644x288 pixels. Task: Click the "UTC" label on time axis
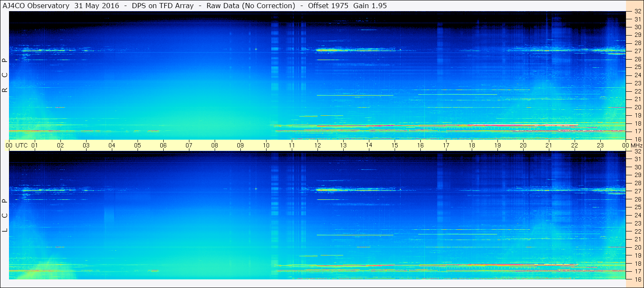[21, 145]
